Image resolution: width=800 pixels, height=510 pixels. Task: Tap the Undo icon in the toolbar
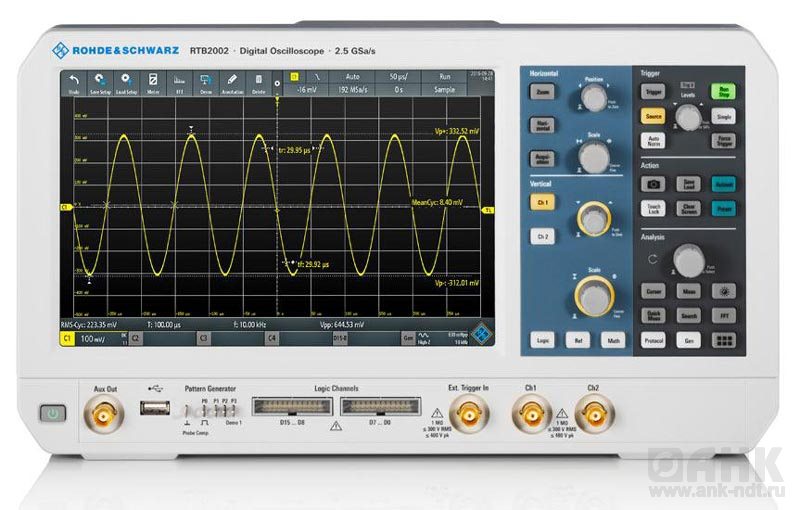[x=74, y=82]
